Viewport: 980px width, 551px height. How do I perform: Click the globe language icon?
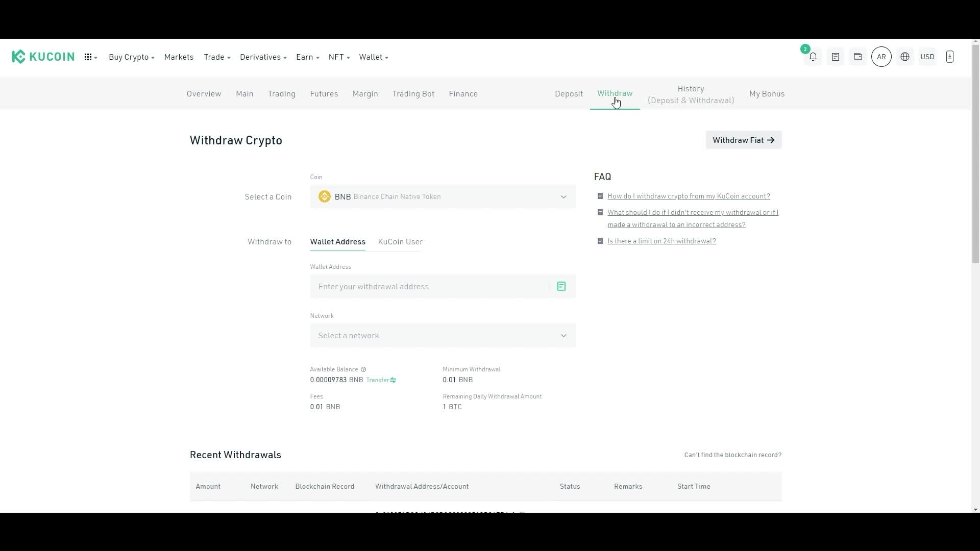pyautogui.click(x=905, y=57)
